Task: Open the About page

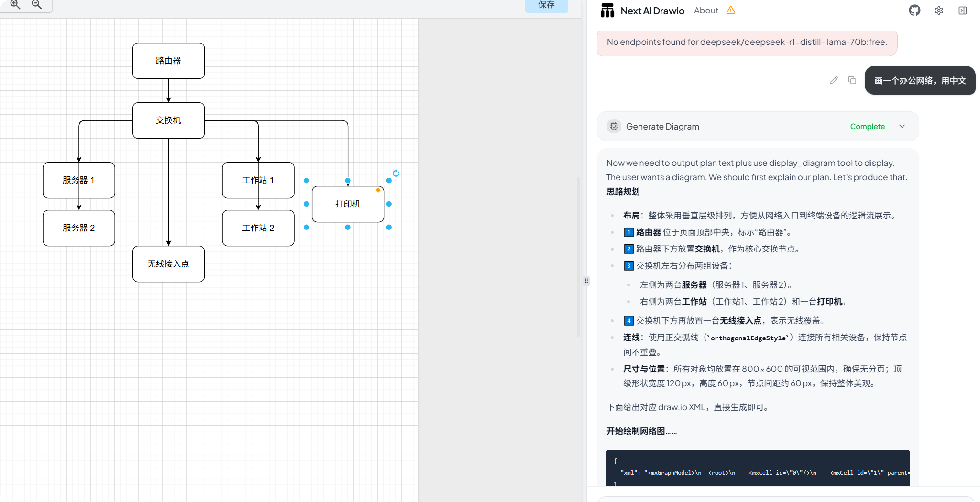Action: [x=706, y=10]
